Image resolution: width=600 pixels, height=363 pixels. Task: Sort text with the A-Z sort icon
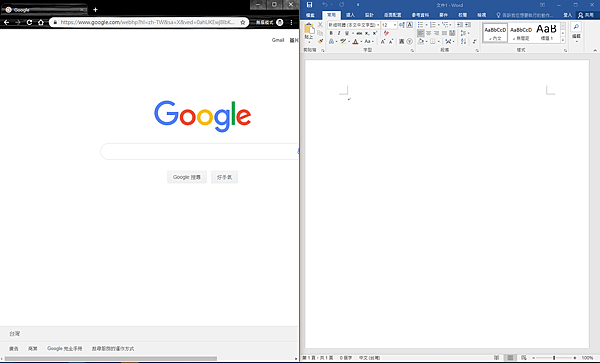click(464, 41)
